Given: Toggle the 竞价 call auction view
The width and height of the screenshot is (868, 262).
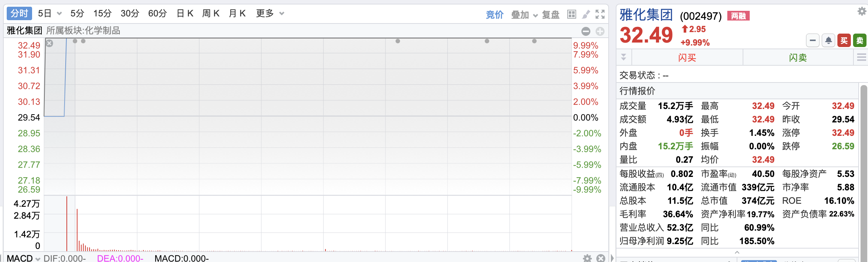Looking at the screenshot, I should (x=494, y=15).
